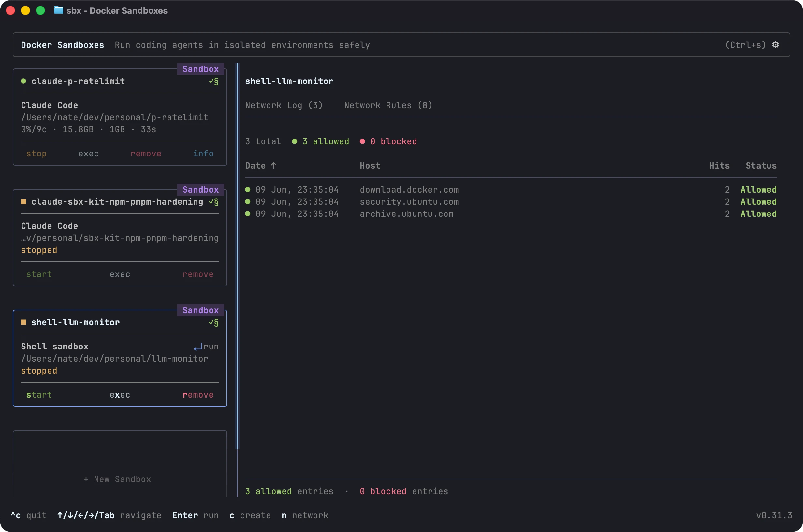The image size is (803, 532).
Task: Open info for claude-p-ratelimit
Action: (x=203, y=154)
